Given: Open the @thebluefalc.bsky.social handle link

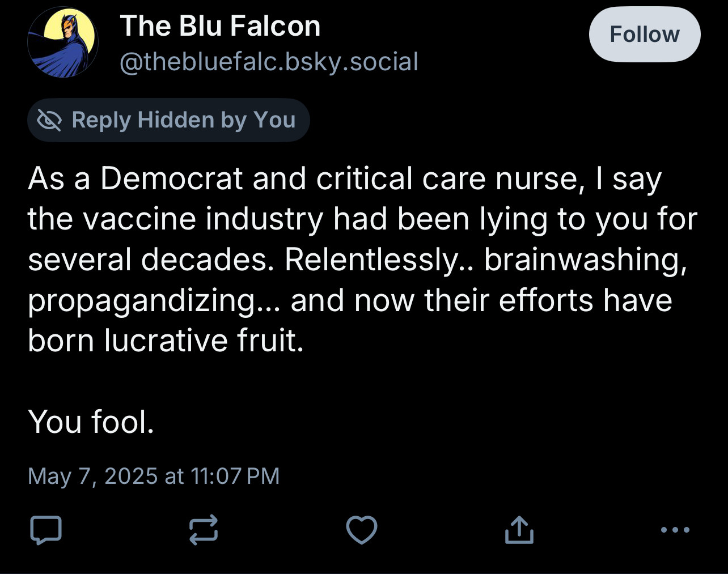Looking at the screenshot, I should tap(269, 61).
